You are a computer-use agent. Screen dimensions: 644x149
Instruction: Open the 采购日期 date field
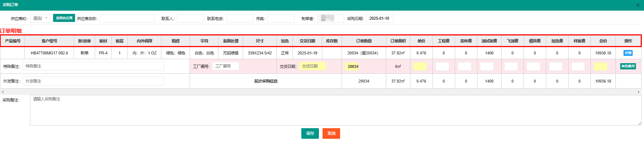click(x=380, y=18)
